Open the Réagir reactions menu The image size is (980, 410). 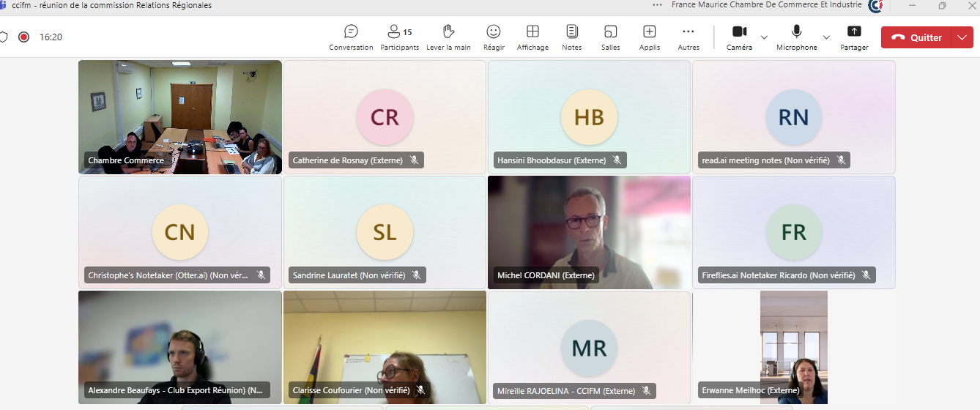(x=494, y=37)
